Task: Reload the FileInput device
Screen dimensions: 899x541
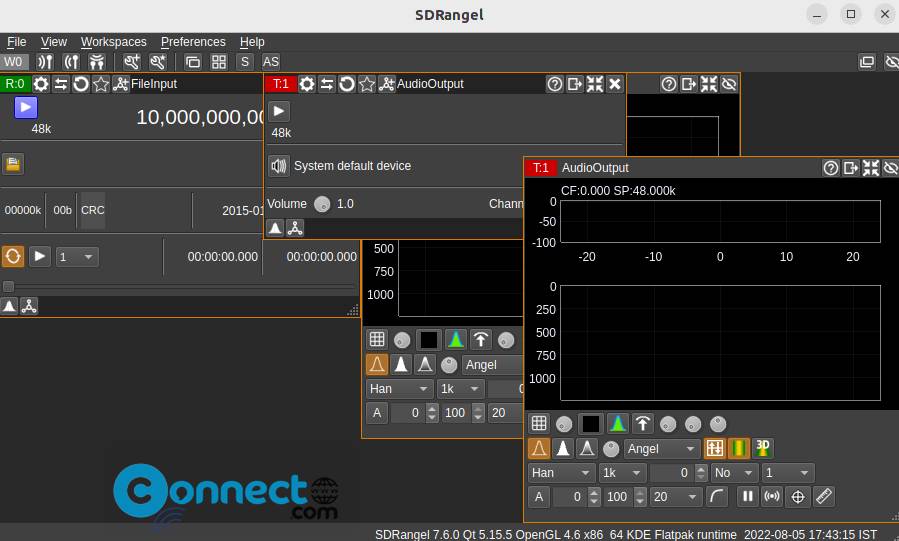Action: (81, 84)
